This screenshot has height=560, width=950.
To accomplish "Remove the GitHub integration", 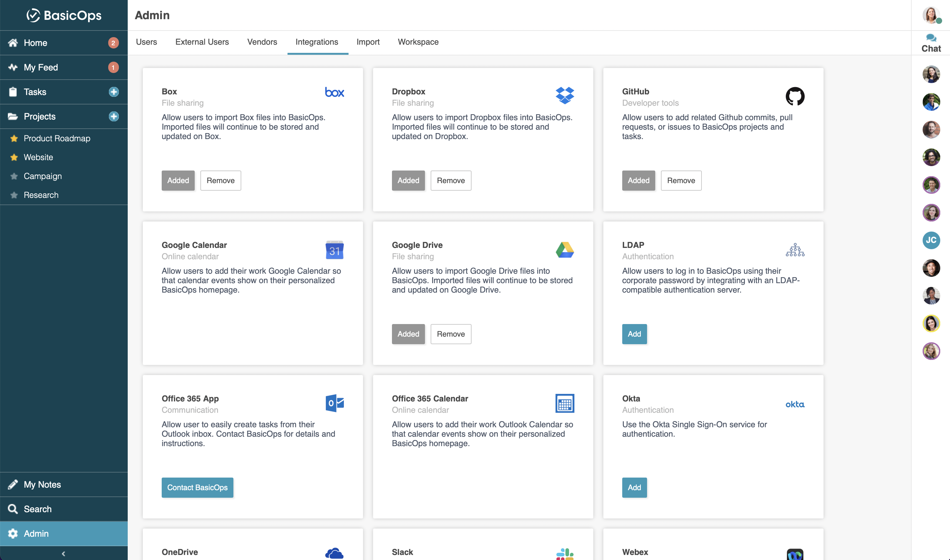I will click(681, 180).
